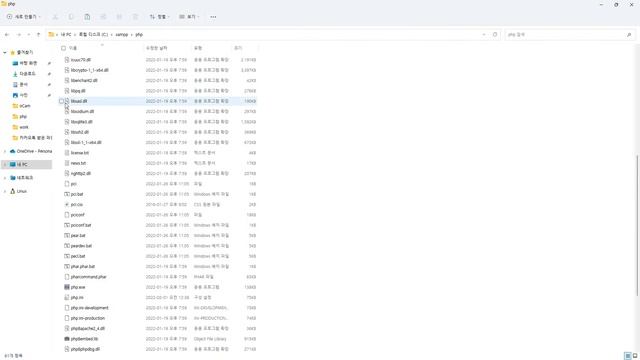The width and height of the screenshot is (640, 360).
Task: Select the php.ini-production file
Action: [x=88, y=318]
